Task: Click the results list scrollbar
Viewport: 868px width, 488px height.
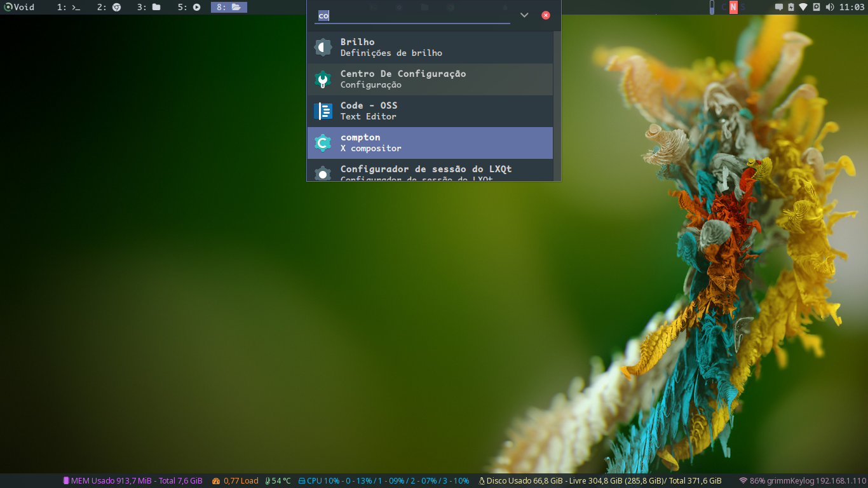Action: [557, 105]
